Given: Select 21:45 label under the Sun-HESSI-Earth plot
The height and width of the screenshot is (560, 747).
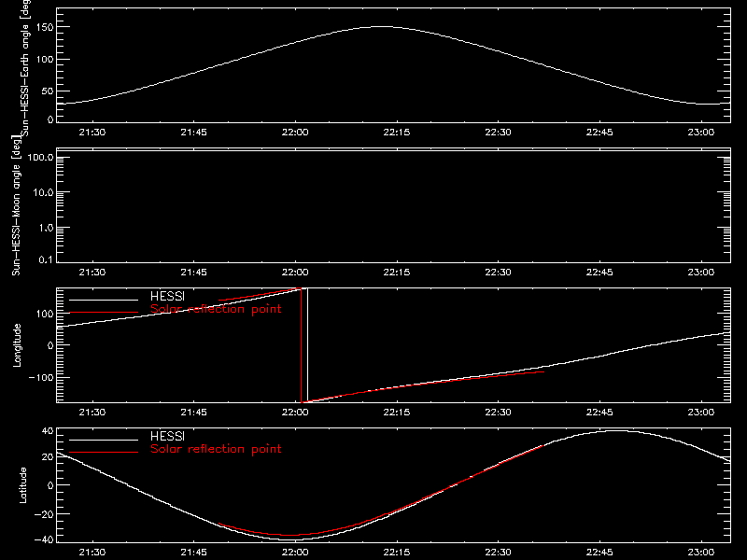Looking at the screenshot, I should coord(193,133).
